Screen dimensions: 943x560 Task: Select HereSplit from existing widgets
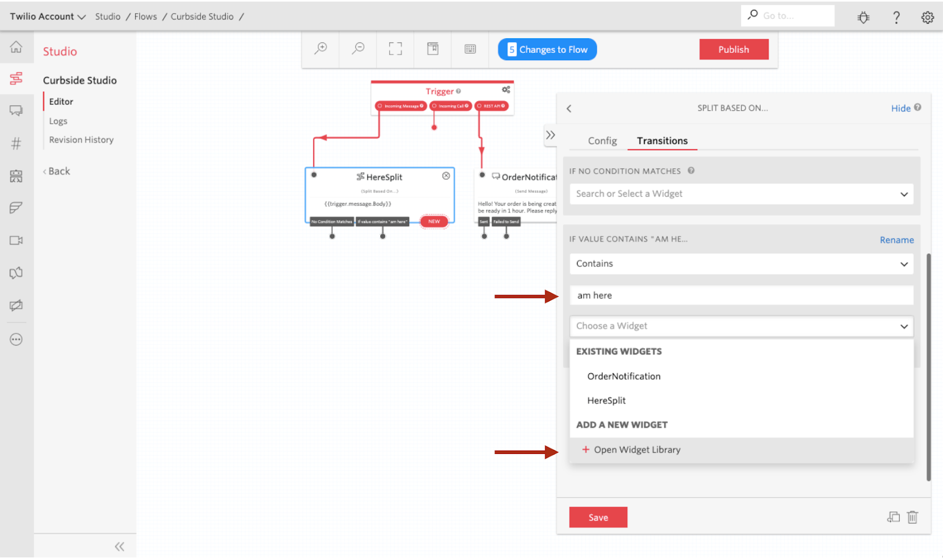tap(741, 400)
